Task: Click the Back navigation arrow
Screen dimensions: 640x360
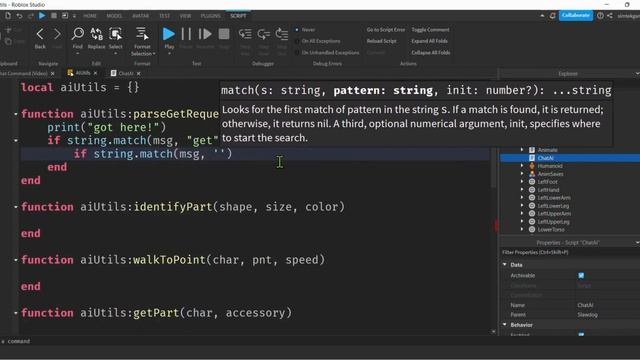Action: pyautogui.click(x=40, y=34)
